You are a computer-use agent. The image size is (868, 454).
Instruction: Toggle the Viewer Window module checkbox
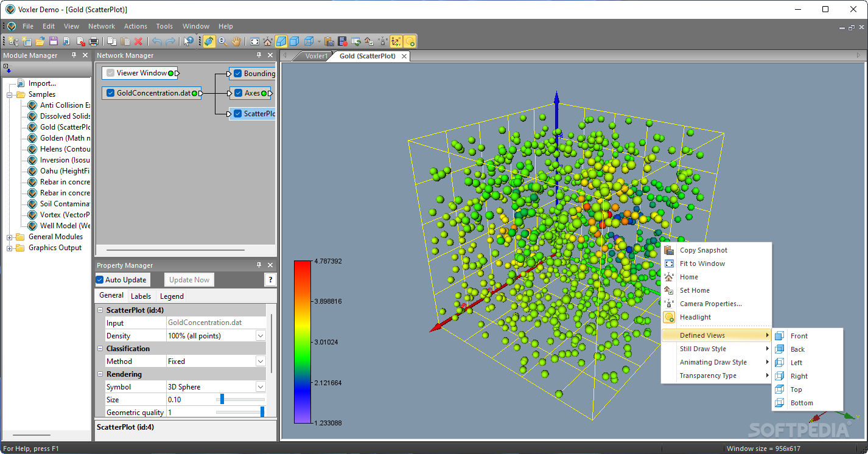110,73
